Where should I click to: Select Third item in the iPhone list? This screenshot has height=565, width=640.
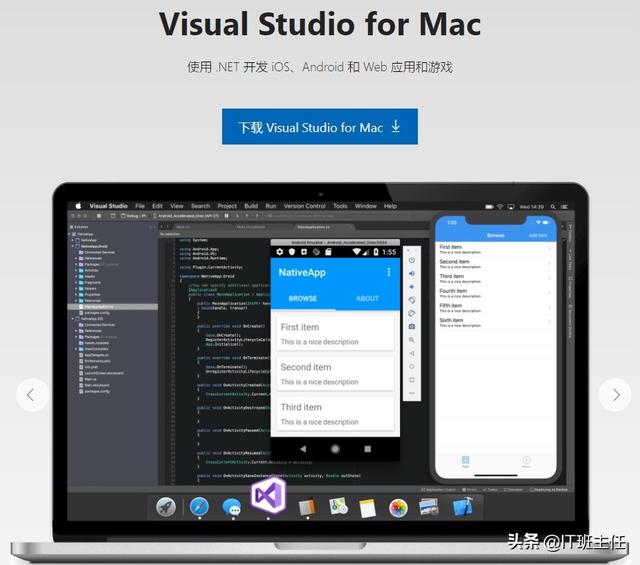496,278
